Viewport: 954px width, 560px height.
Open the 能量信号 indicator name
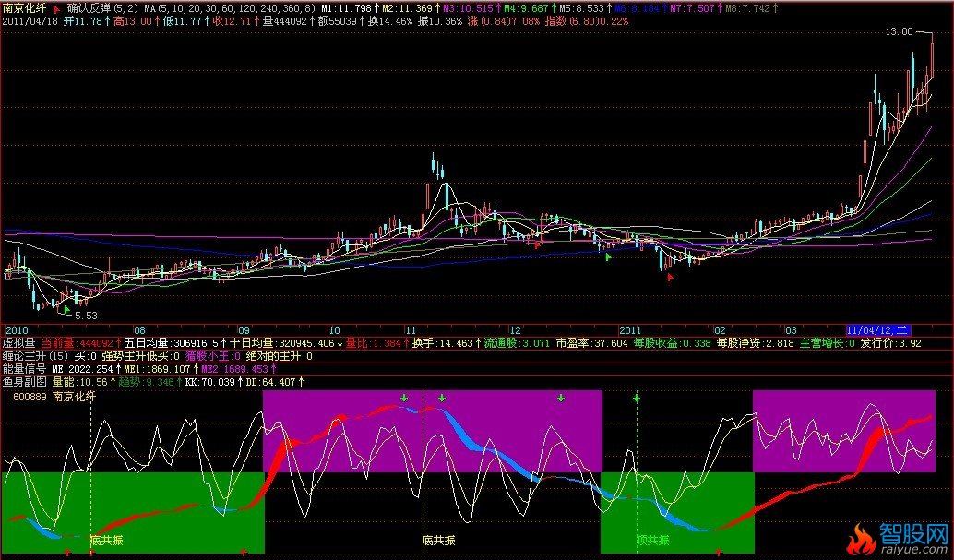[24, 369]
